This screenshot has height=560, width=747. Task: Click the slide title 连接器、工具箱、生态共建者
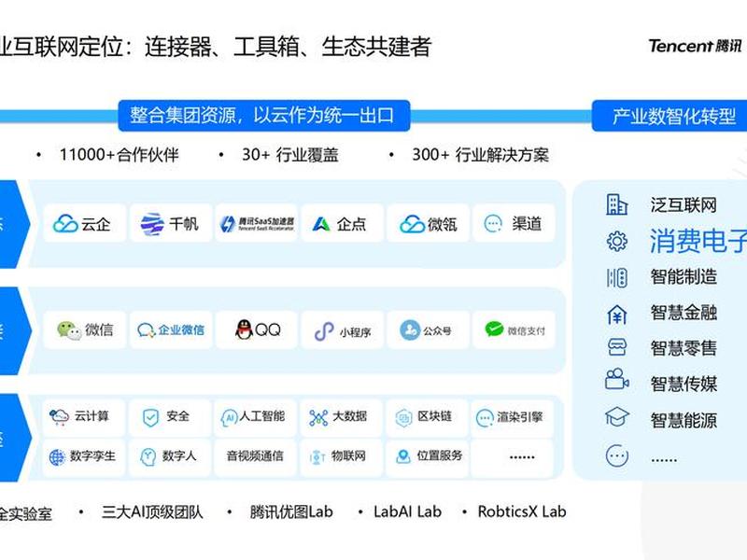(288, 47)
